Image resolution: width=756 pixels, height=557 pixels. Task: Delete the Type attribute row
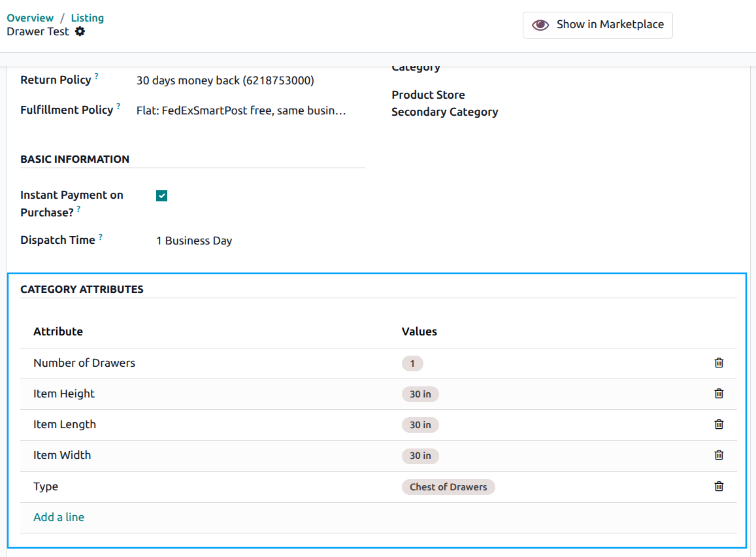tap(718, 486)
